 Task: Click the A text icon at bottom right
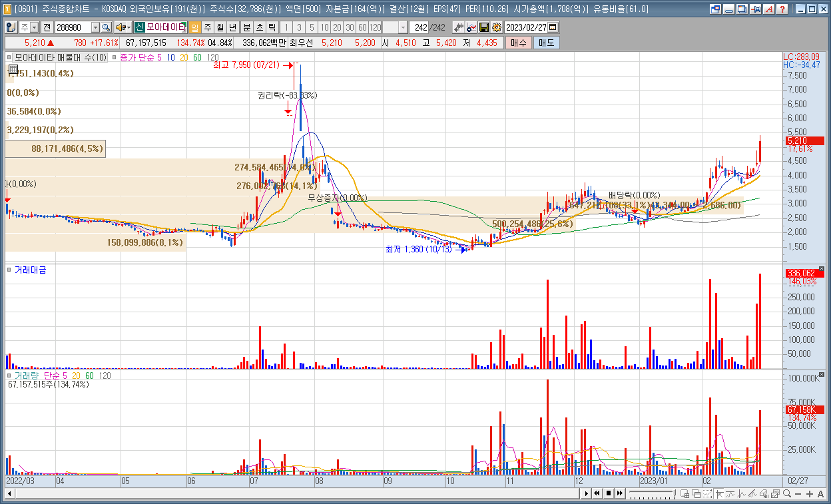[x=820, y=493]
